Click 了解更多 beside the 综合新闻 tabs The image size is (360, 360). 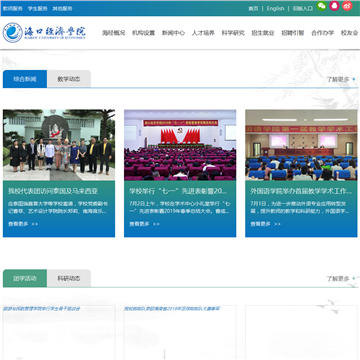[341, 79]
